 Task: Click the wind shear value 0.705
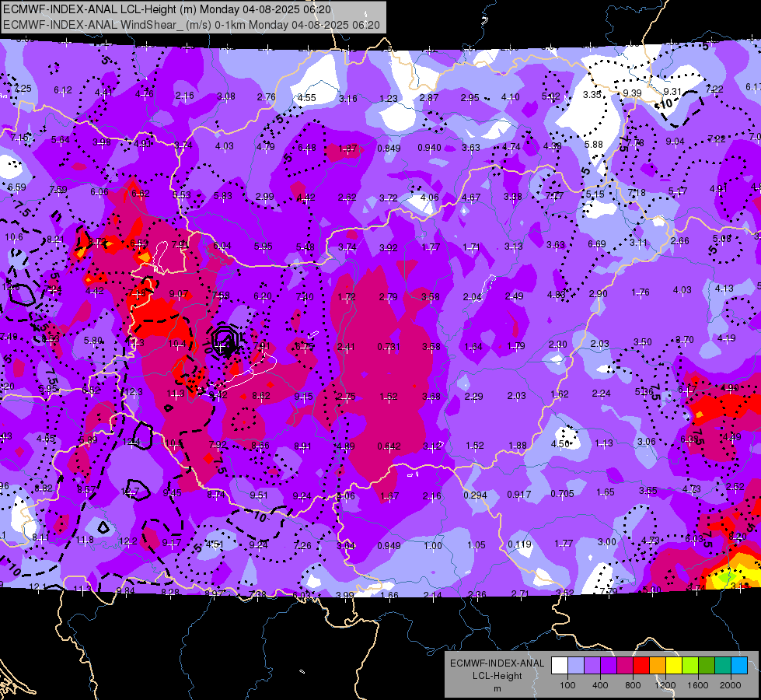pyautogui.click(x=562, y=494)
